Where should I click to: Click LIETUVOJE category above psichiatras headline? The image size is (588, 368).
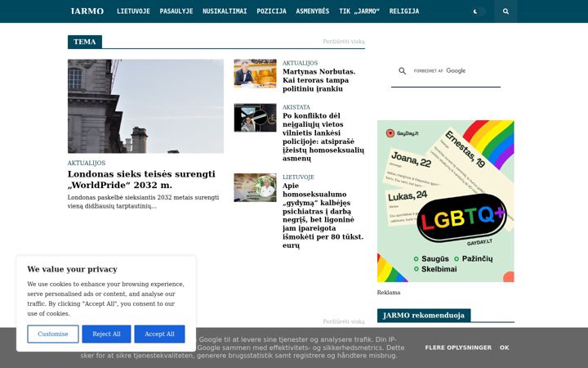(298, 177)
